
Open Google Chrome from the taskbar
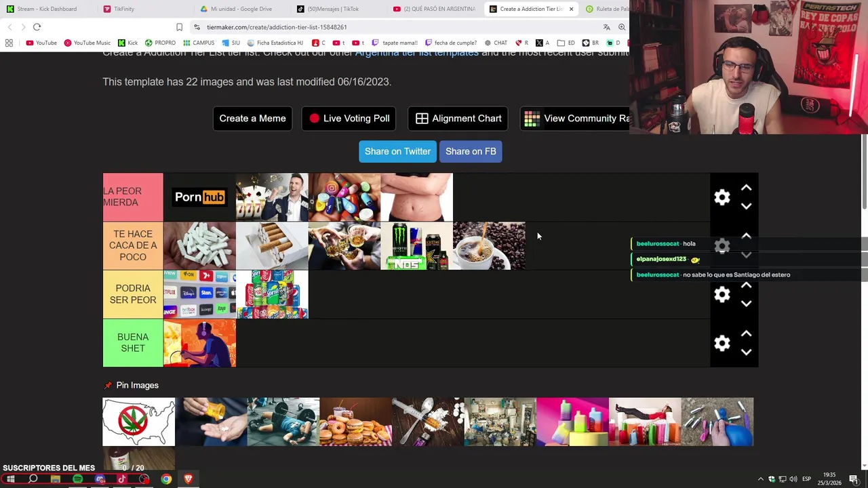pos(166,479)
